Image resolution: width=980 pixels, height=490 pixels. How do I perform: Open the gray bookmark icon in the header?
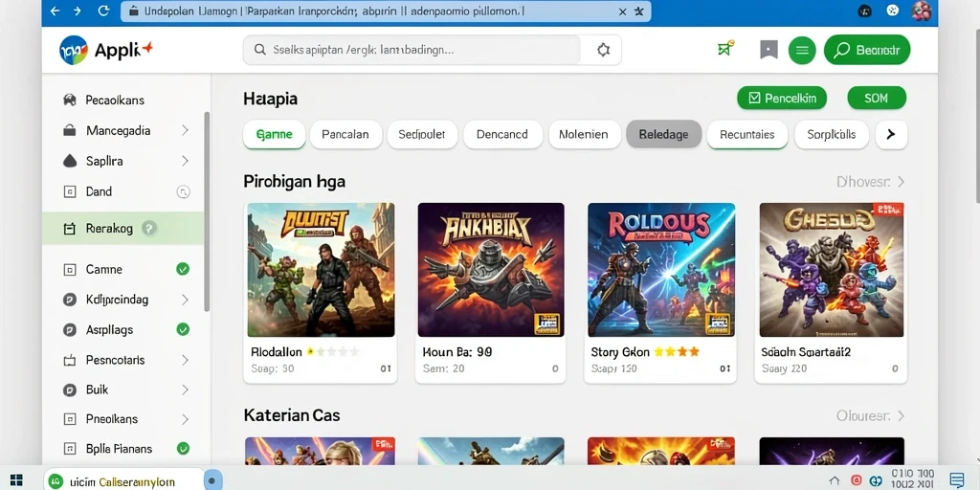768,50
